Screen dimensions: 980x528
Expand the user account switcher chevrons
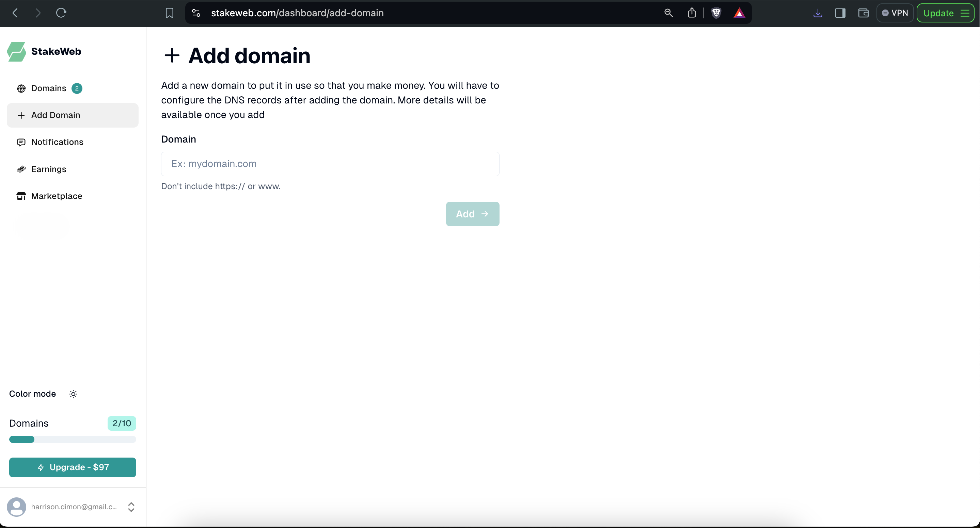coord(131,507)
